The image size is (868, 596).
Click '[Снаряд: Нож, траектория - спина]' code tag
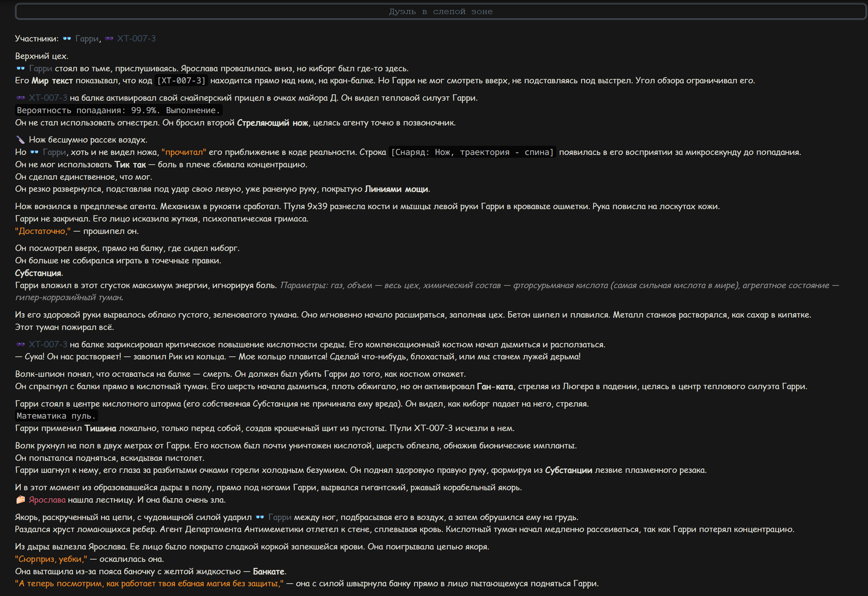472,152
